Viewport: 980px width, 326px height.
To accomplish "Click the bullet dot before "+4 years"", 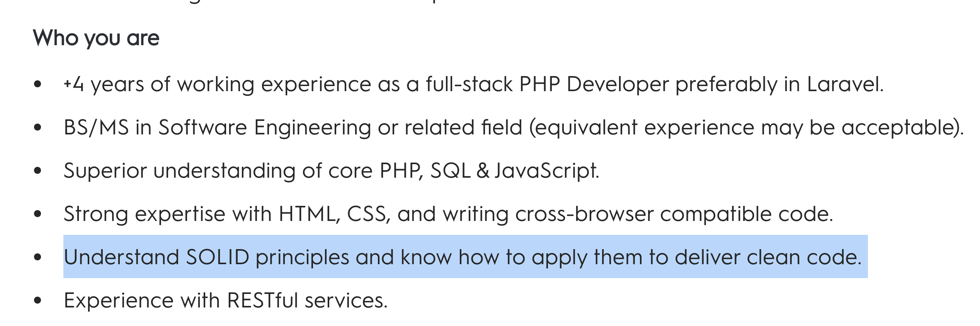I will [x=37, y=84].
